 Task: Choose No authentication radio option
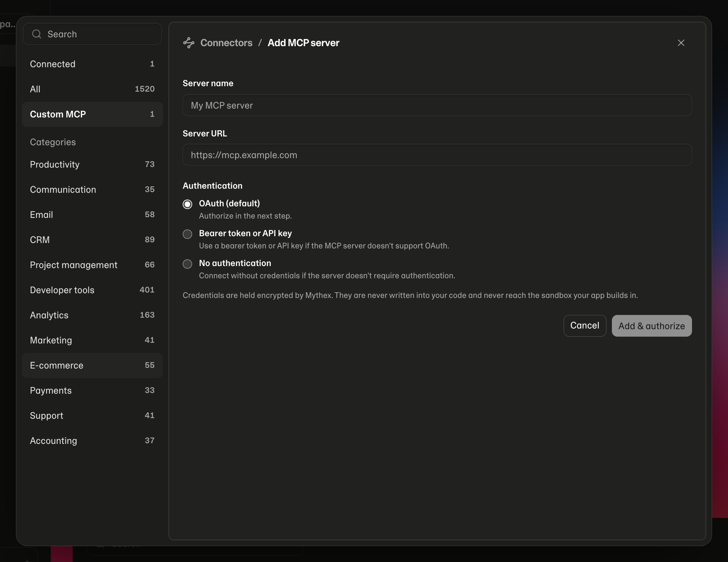pyautogui.click(x=187, y=264)
